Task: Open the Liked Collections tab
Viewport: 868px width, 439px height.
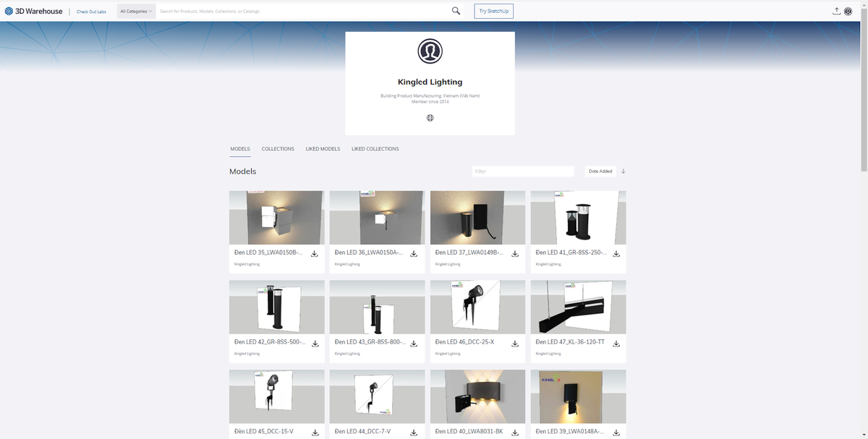Action: [x=375, y=149]
